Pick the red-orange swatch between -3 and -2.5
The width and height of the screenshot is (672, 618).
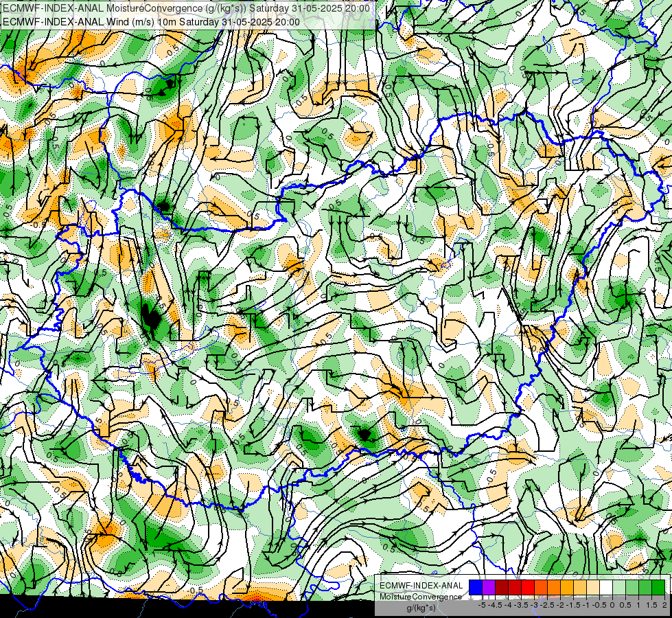pyautogui.click(x=541, y=588)
